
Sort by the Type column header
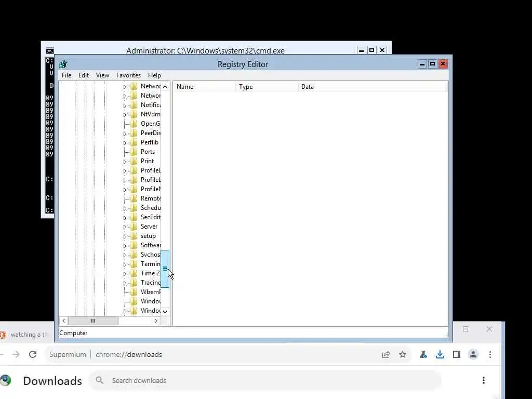267,87
